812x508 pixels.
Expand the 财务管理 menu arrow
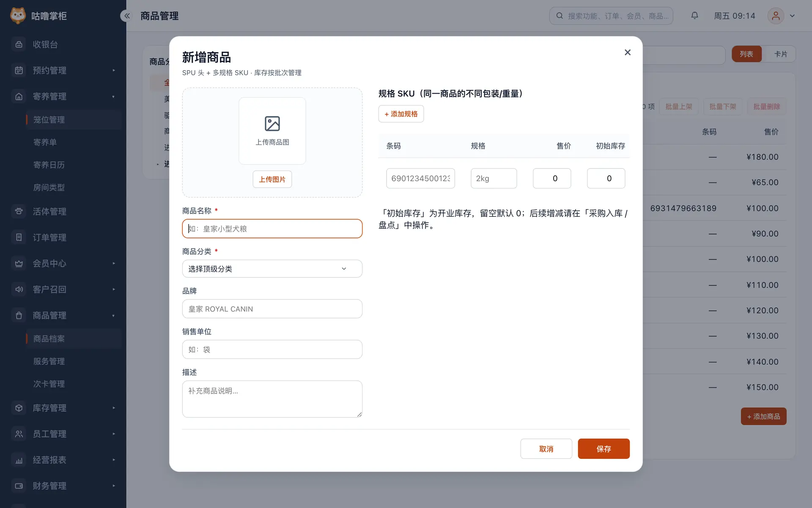click(x=114, y=486)
